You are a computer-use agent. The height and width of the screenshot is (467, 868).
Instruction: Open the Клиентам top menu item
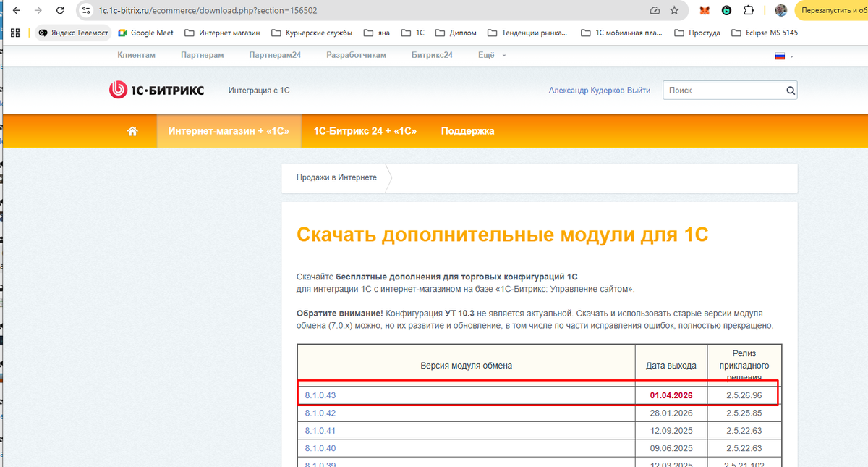pyautogui.click(x=137, y=55)
